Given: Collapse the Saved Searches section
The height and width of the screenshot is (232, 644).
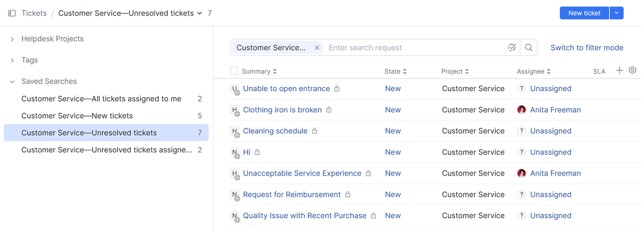Looking at the screenshot, I should [x=12, y=82].
